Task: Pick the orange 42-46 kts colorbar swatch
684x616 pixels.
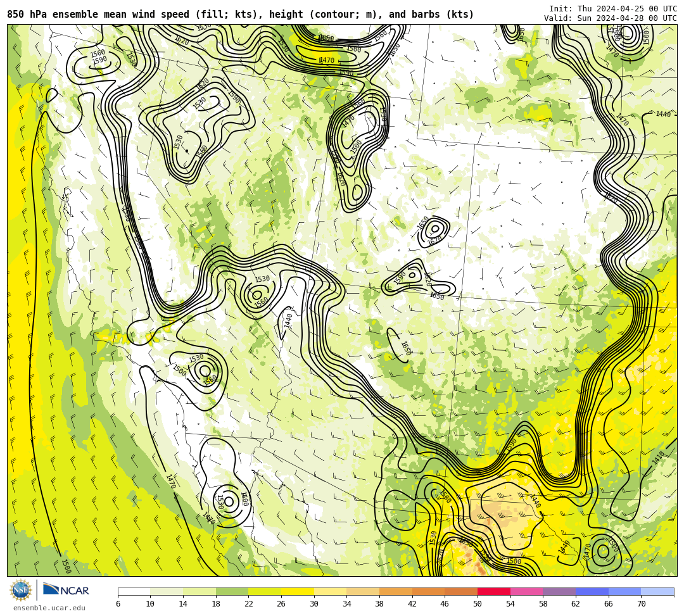Action: click(x=428, y=591)
